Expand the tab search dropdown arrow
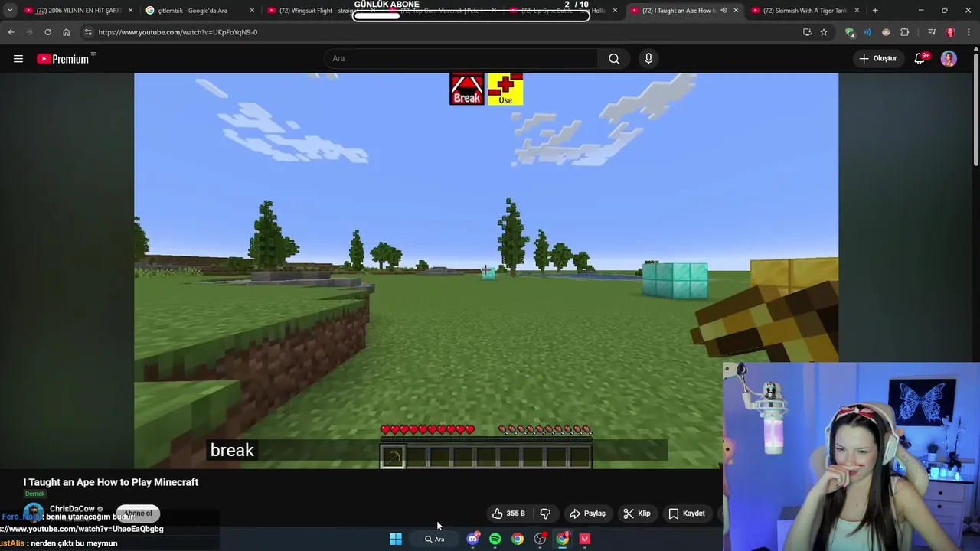Viewport: 980px width, 551px height. [x=10, y=11]
